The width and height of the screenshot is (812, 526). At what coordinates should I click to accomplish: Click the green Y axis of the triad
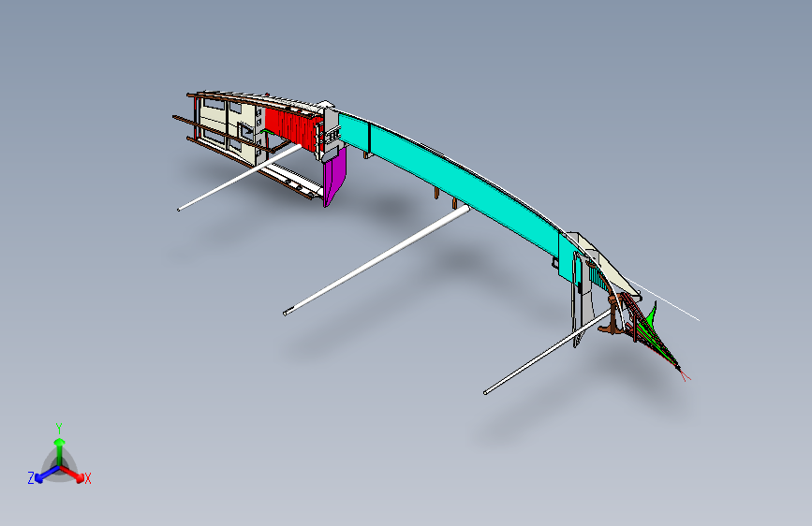60,451
